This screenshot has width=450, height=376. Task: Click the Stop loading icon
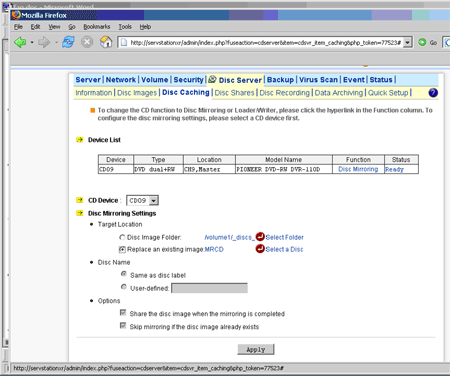(x=87, y=42)
